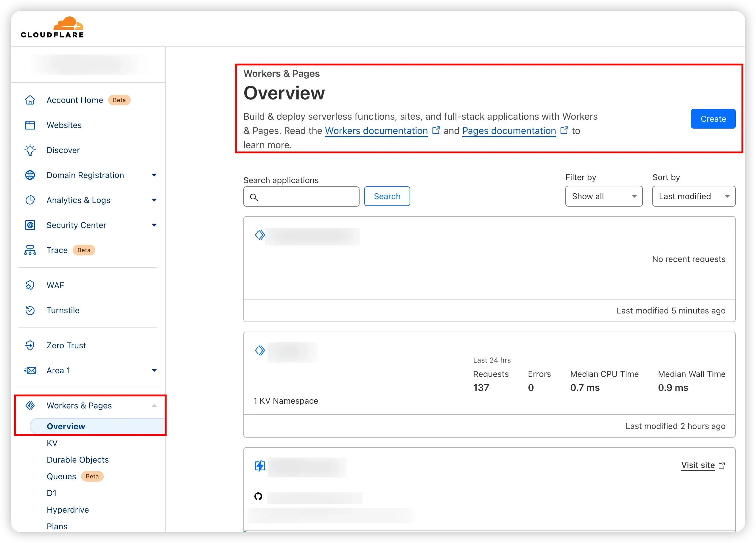Open Account Home via house icon

pyautogui.click(x=30, y=100)
